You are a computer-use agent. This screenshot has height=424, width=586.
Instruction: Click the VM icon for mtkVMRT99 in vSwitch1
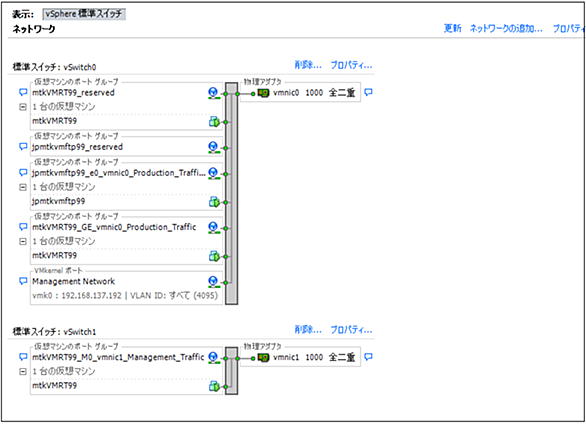click(x=214, y=386)
